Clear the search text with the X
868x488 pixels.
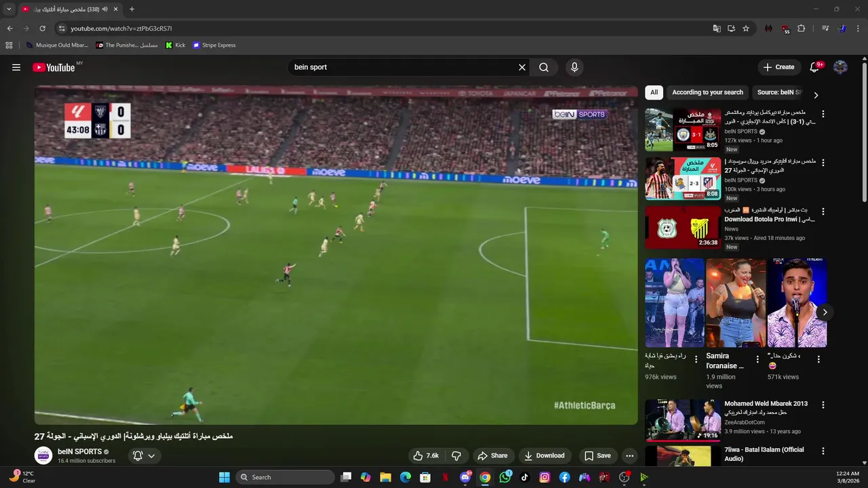[522, 67]
